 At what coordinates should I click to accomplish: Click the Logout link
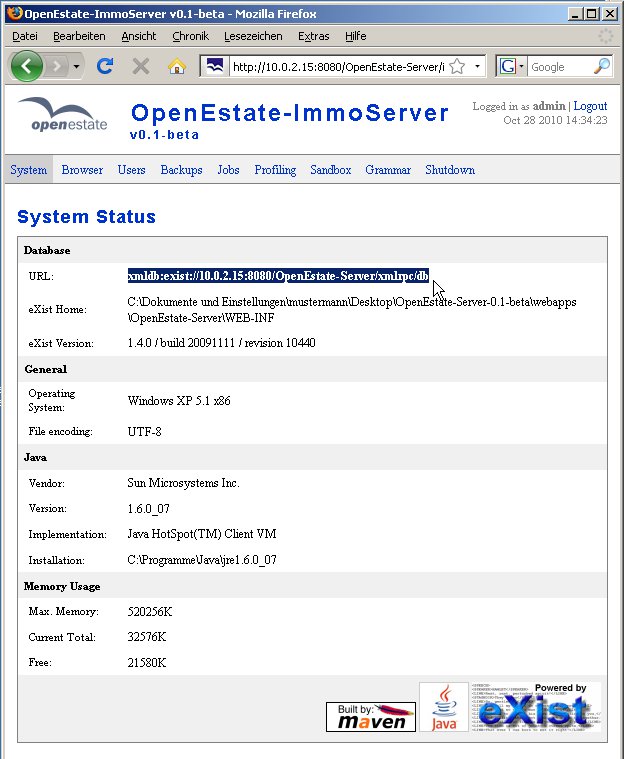point(590,106)
